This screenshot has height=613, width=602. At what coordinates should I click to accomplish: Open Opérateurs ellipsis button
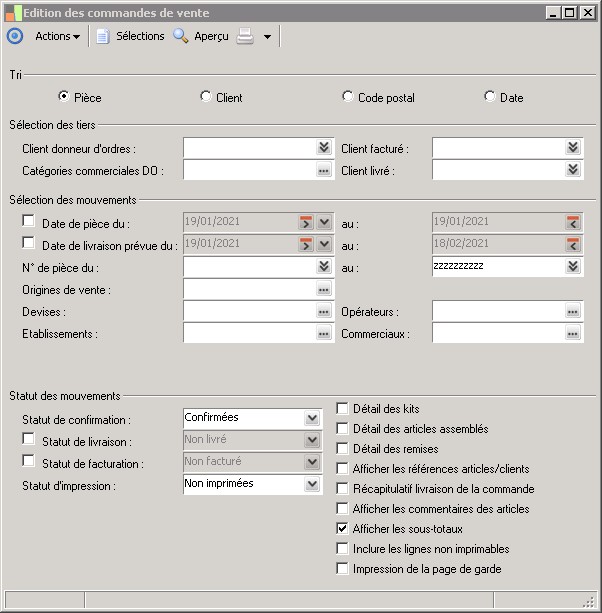pyautogui.click(x=573, y=311)
